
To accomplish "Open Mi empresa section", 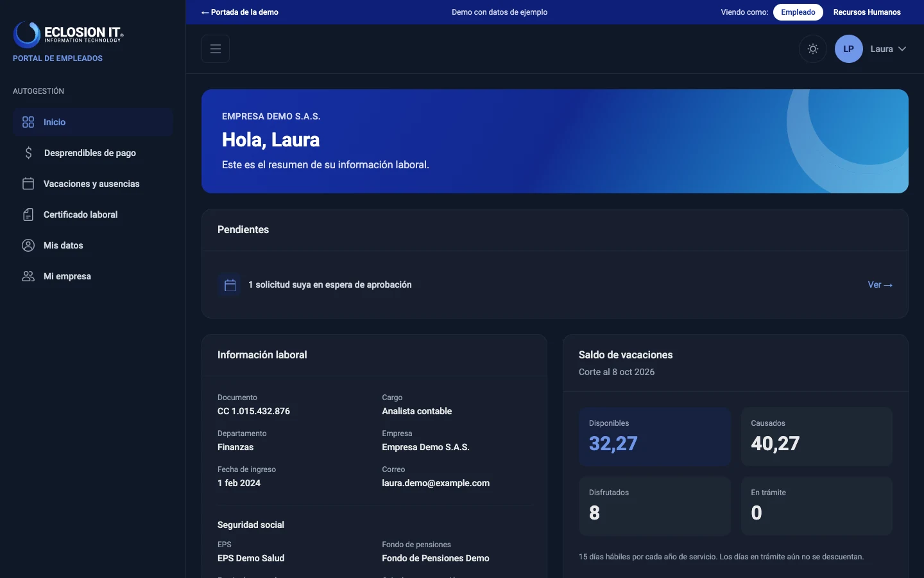I will pos(93,276).
